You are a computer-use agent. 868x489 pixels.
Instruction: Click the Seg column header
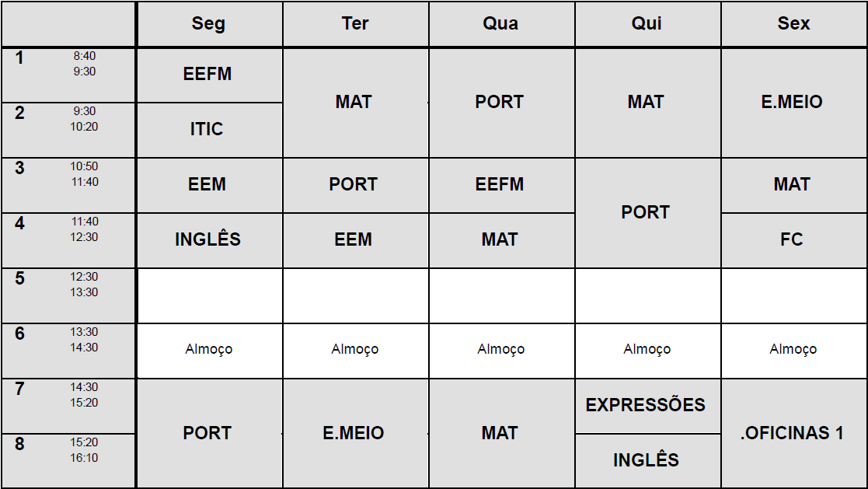tap(208, 24)
